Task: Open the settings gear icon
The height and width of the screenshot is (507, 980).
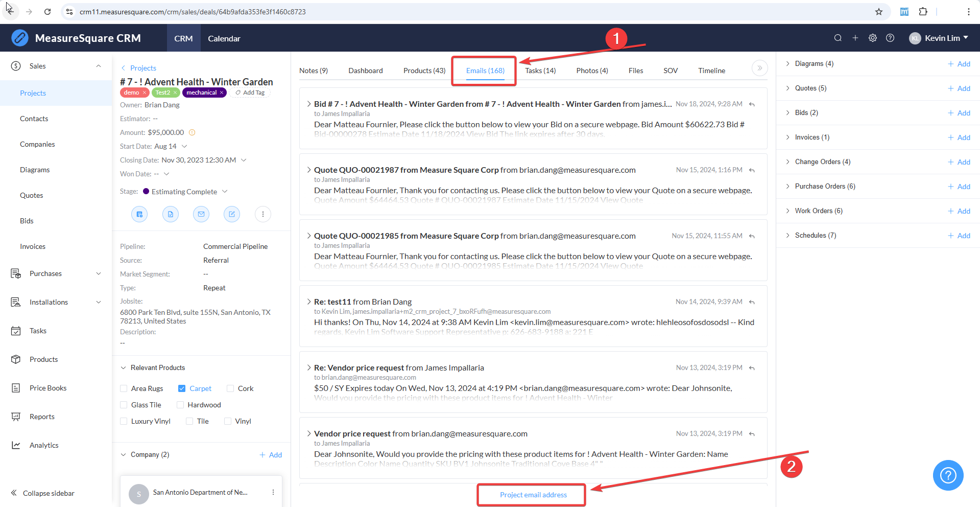Action: [x=873, y=38]
